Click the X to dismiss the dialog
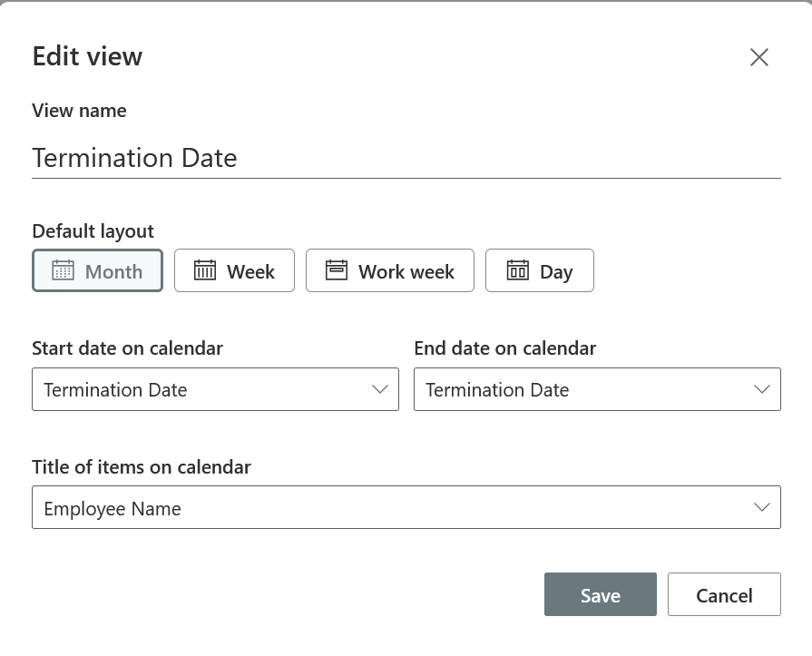This screenshot has height=656, width=812. (x=759, y=56)
